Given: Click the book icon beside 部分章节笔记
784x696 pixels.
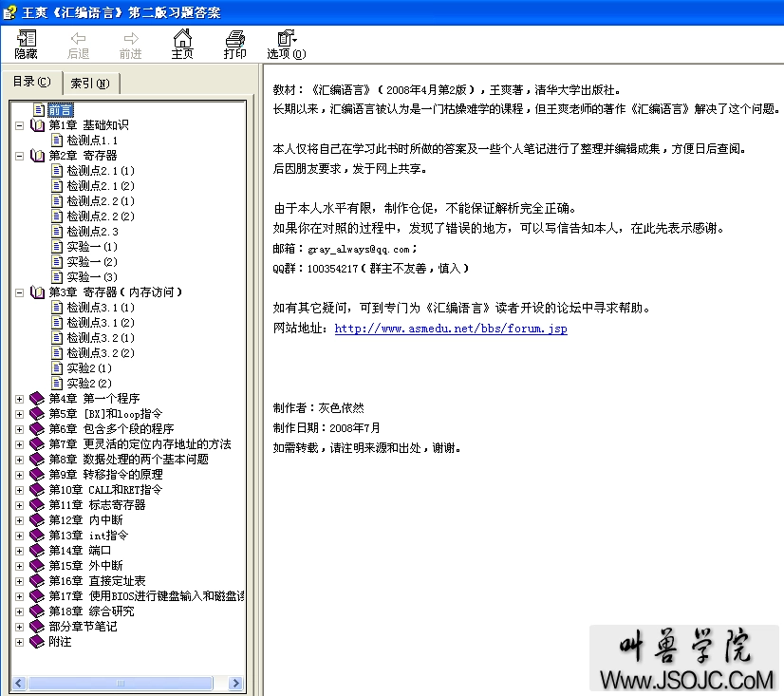Looking at the screenshot, I should point(36,626).
